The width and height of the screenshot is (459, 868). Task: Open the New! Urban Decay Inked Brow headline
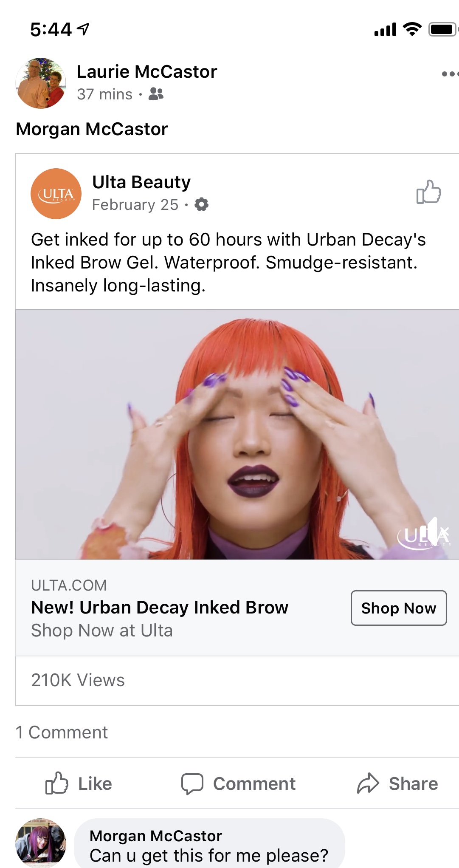click(160, 608)
